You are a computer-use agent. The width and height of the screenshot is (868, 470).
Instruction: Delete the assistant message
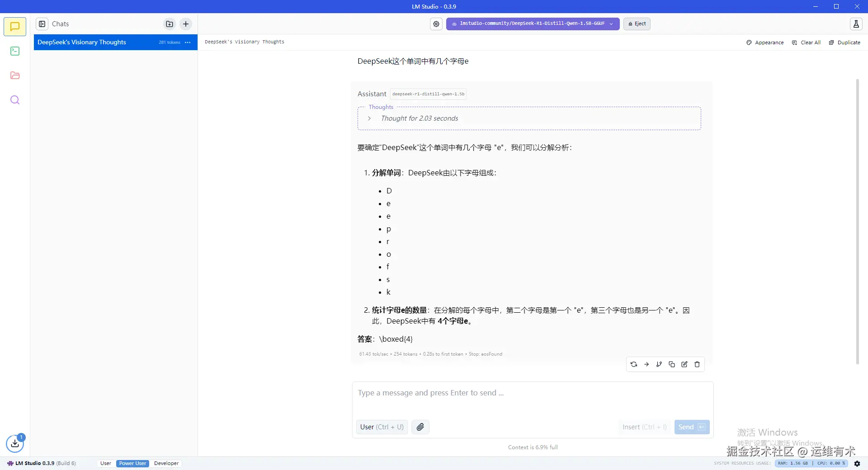(x=697, y=364)
